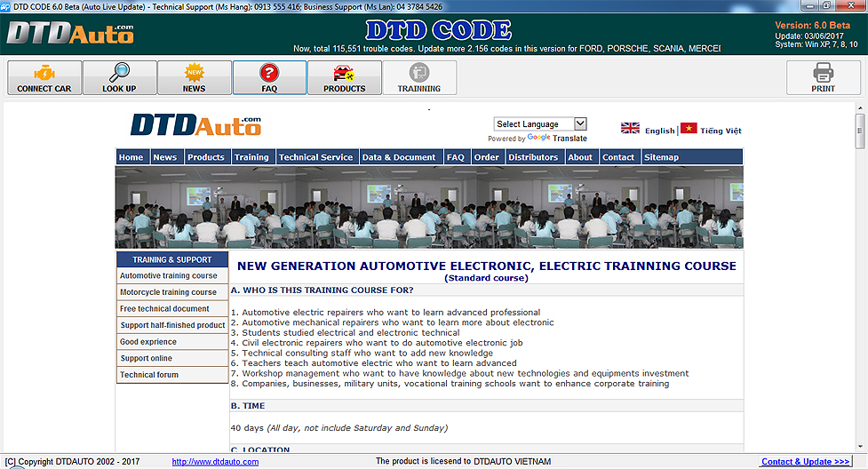This screenshot has width=868, height=469.
Task: Open the FAQ nav tab on the web page
Action: [x=456, y=157]
